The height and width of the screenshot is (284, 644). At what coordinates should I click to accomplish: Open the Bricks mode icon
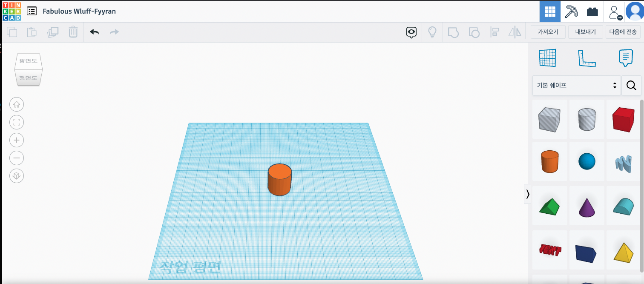click(592, 11)
